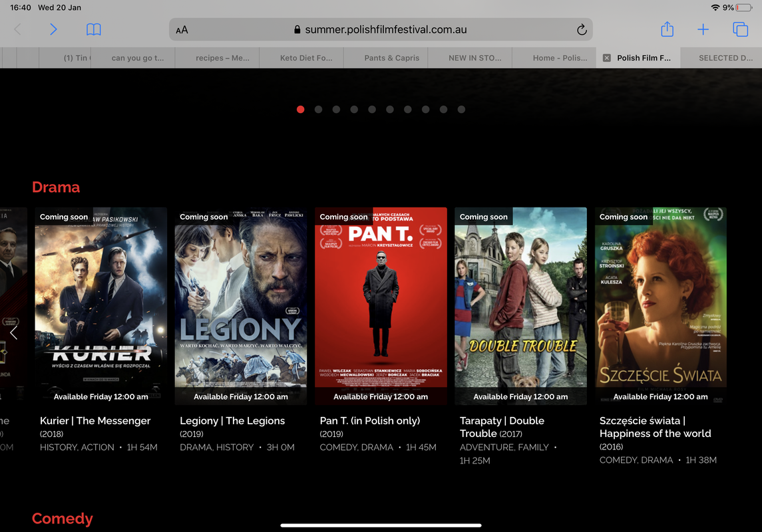This screenshot has width=762, height=532.
Task: Tap the iPad home indicator bar
Action: (381, 525)
